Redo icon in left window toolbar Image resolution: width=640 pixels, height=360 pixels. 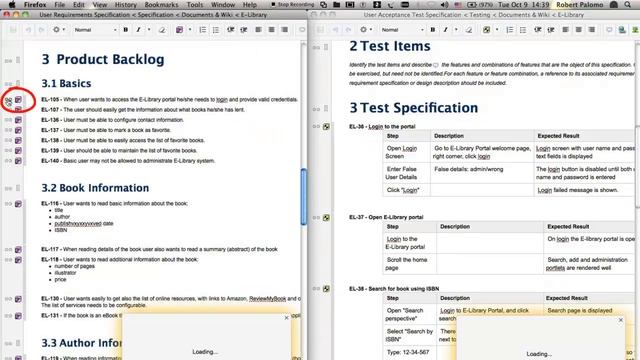[x=41, y=30]
